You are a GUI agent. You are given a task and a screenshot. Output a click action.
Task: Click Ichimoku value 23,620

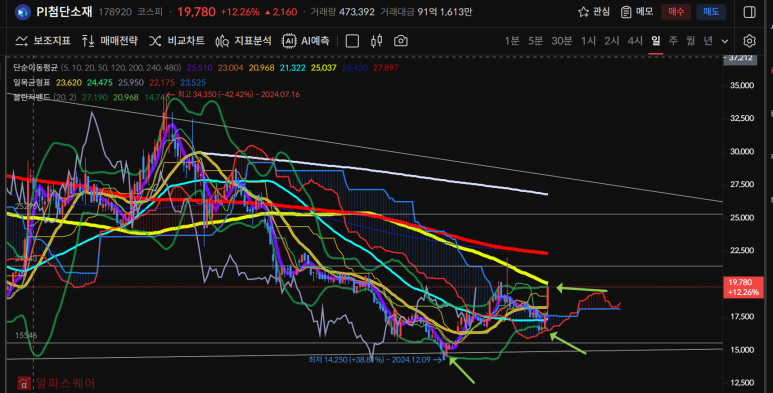pyautogui.click(x=69, y=82)
